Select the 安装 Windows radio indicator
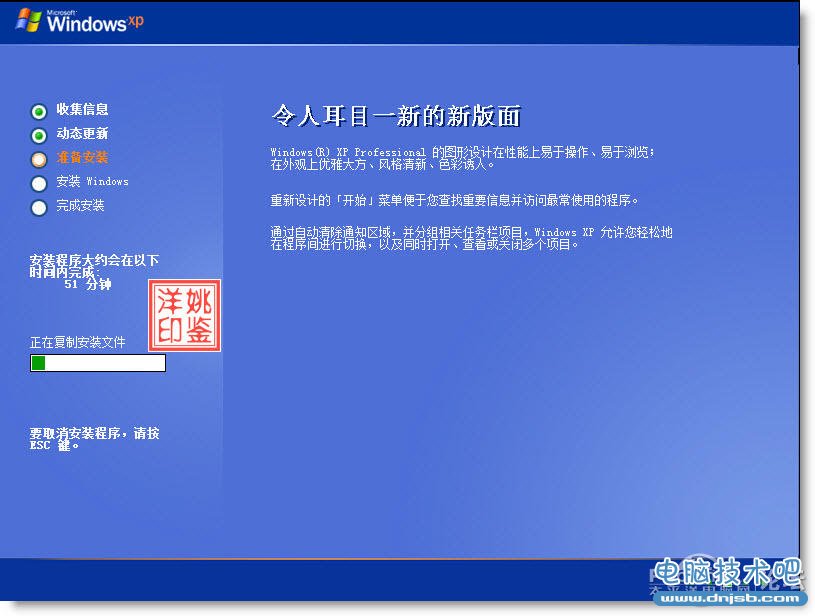The height and width of the screenshot is (616, 815). click(x=38, y=182)
